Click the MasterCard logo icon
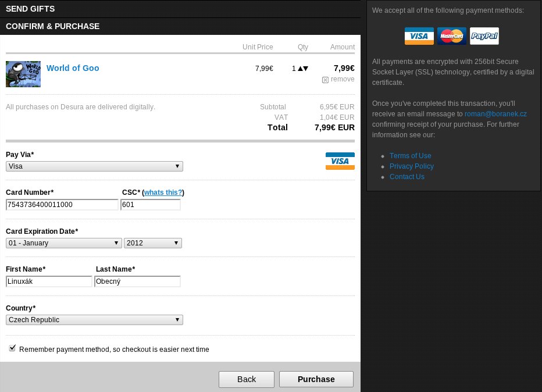Screen dimensions: 542x392 point(451,36)
